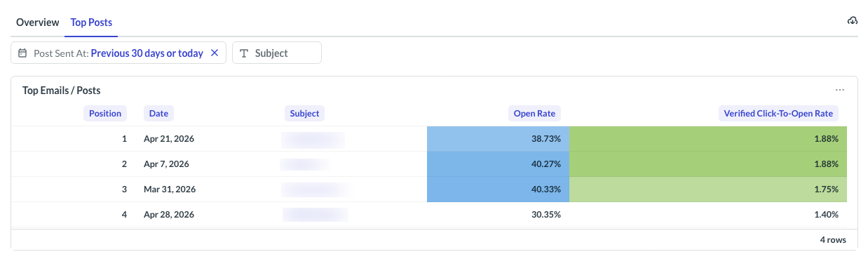Select the Apr 21, 2026 row date

coord(169,139)
